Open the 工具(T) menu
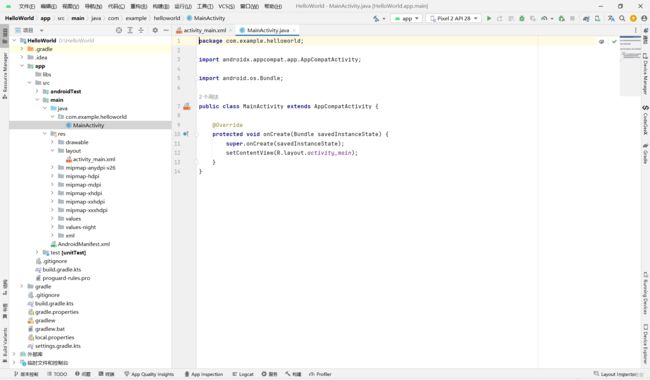The width and height of the screenshot is (650, 380). [x=205, y=6]
